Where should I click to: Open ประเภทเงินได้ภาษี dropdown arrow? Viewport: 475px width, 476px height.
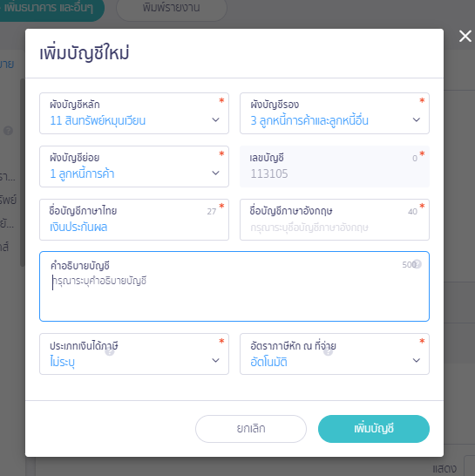(x=215, y=360)
